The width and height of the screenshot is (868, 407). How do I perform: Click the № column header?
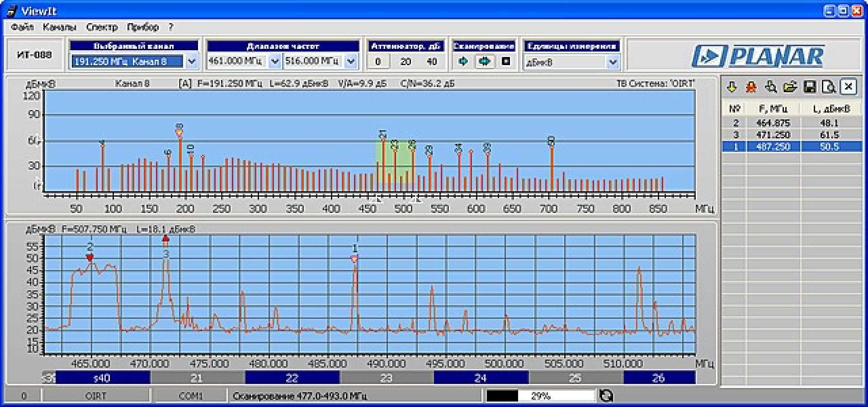tap(735, 109)
